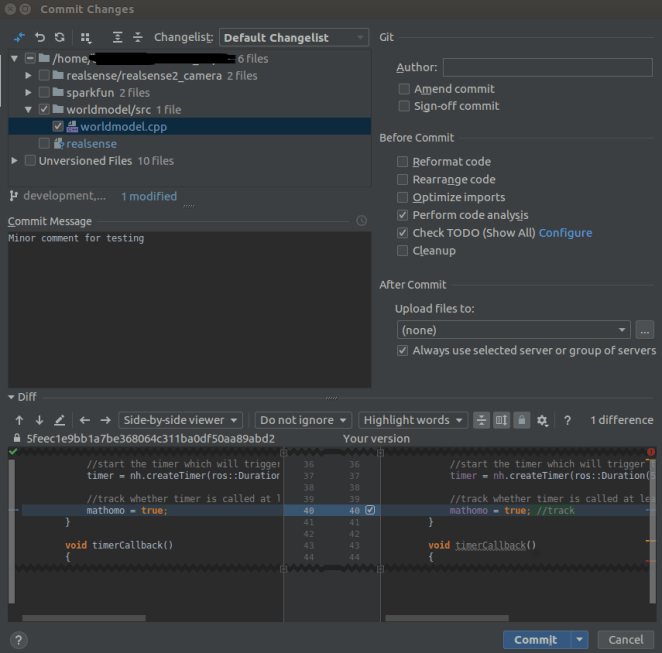662x653 pixels.
Task: Open the Highlight words dropdown
Action: pos(414,421)
